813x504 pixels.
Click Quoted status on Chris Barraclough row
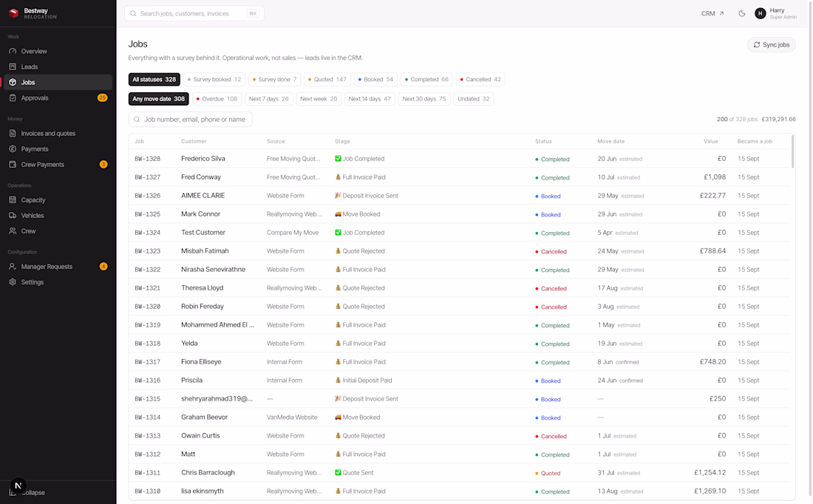pos(548,473)
